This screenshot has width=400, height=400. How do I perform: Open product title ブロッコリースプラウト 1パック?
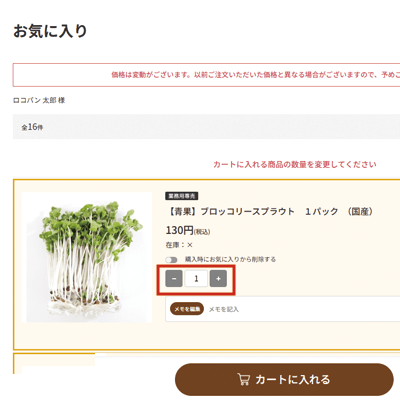click(x=269, y=211)
